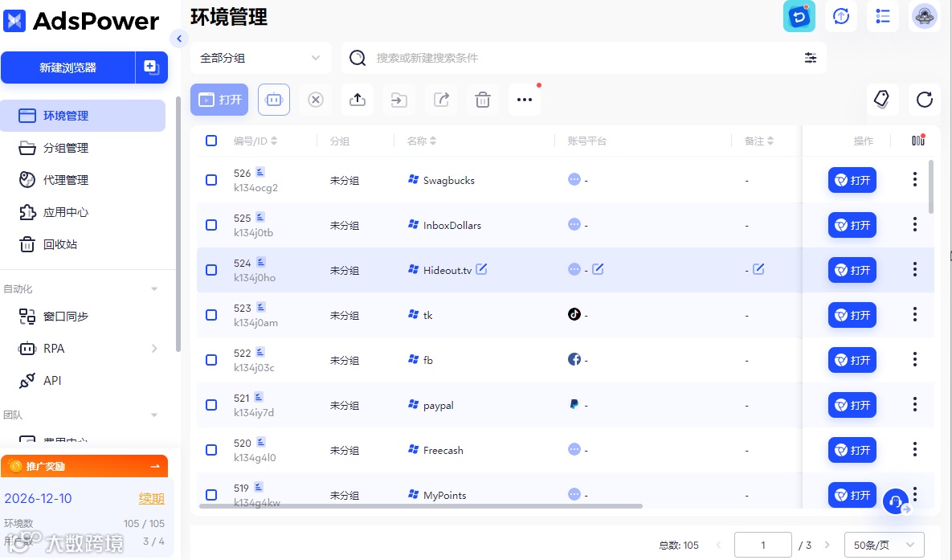
Task: Open the column settings icon in header
Action: click(x=918, y=141)
